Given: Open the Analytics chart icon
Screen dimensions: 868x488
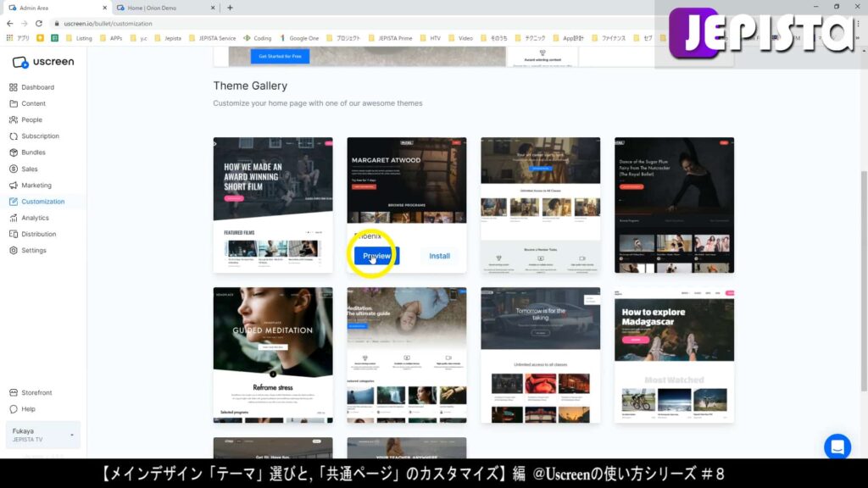Looking at the screenshot, I should (x=14, y=218).
